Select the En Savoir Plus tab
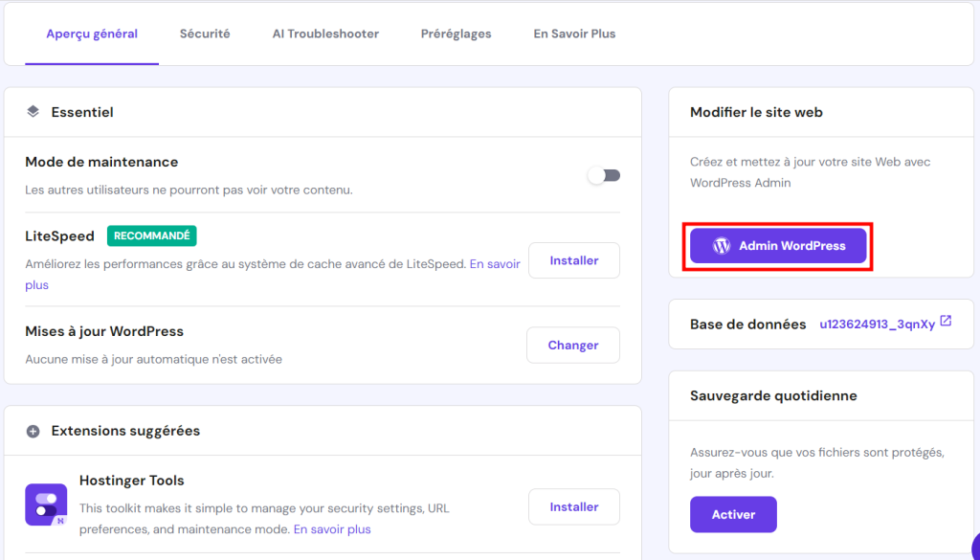 pos(574,34)
